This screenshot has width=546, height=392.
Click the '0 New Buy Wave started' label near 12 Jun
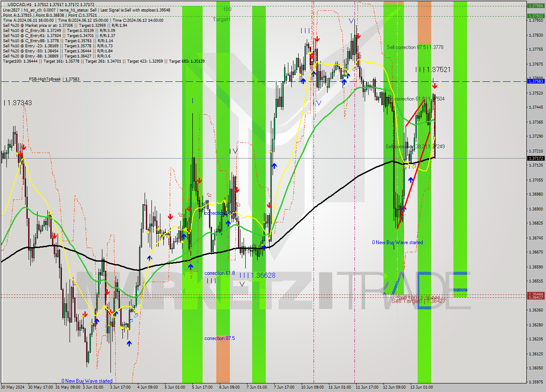398,242
